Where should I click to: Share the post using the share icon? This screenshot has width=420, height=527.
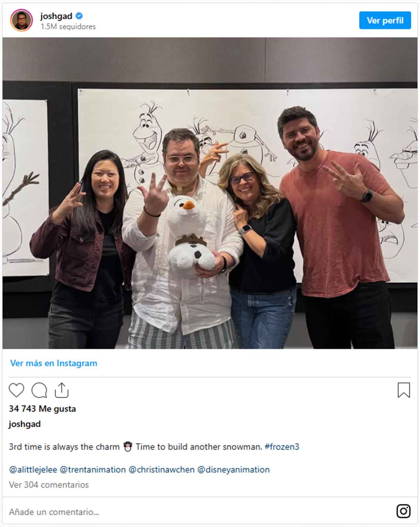point(62,390)
